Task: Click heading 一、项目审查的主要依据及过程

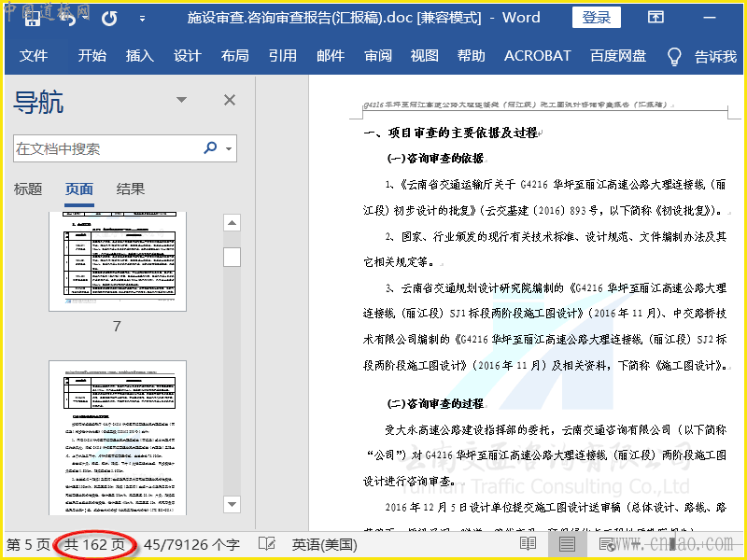Action: click(451, 133)
